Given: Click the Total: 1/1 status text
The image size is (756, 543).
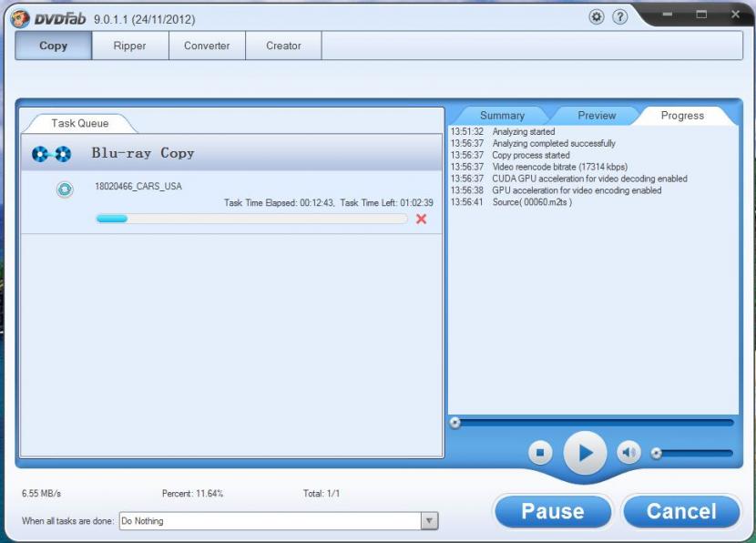Looking at the screenshot, I should click(x=322, y=493).
